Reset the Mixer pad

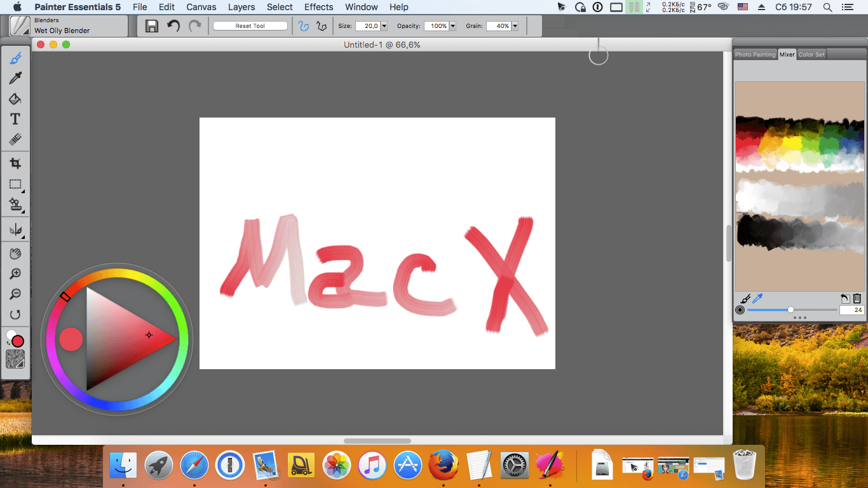(844, 298)
